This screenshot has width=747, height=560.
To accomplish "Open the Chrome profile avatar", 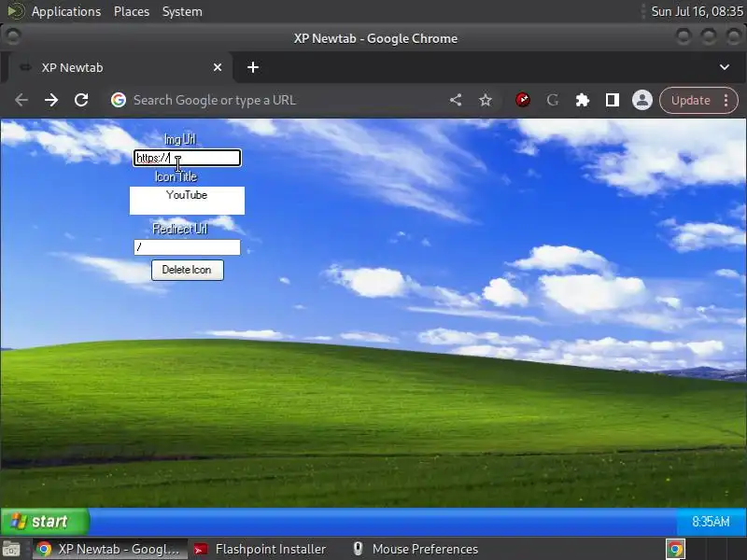I will 642,100.
